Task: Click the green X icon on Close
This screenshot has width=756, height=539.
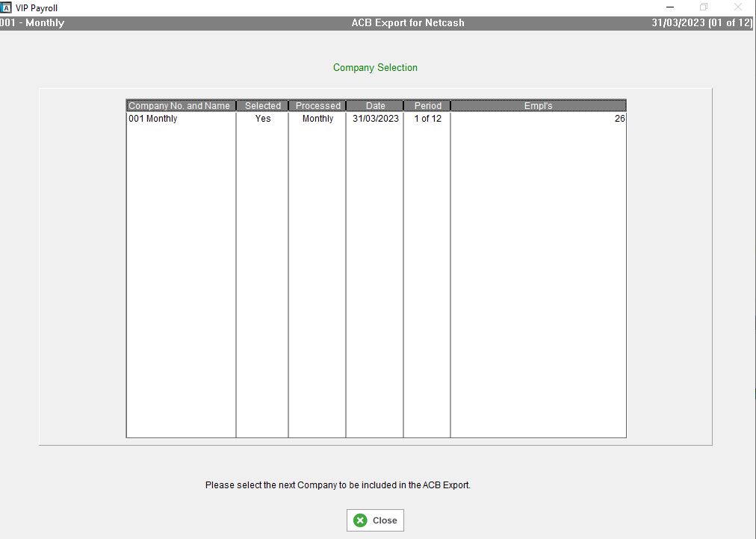Action: pos(359,520)
